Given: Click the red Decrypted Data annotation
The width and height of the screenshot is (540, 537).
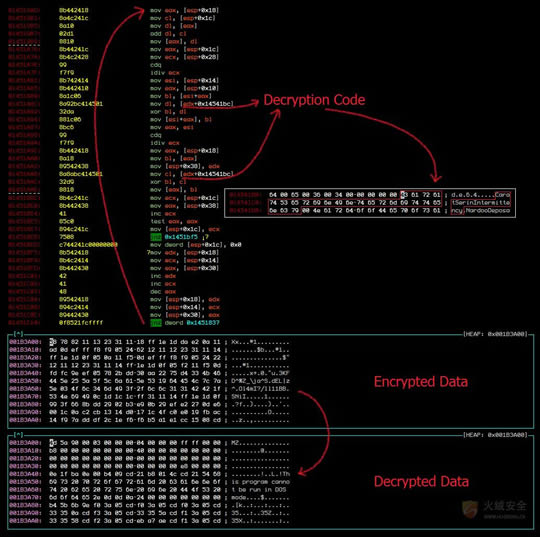Looking at the screenshot, I should (421, 482).
